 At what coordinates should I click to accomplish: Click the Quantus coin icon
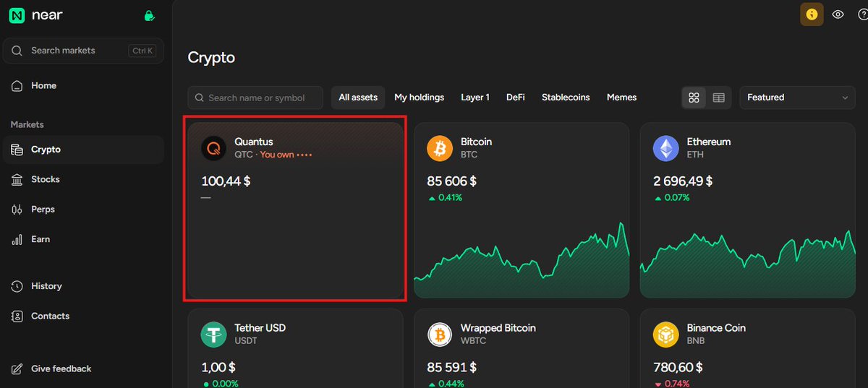click(x=213, y=148)
